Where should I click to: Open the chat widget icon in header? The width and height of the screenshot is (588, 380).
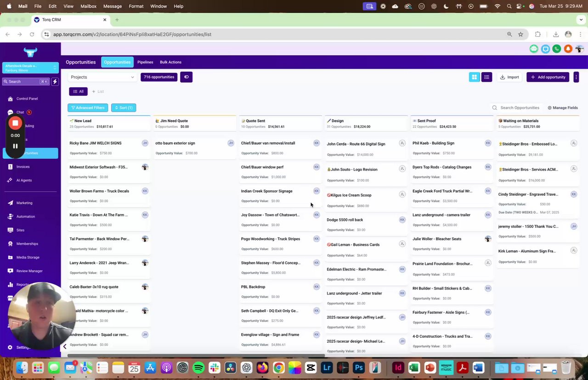[545, 49]
